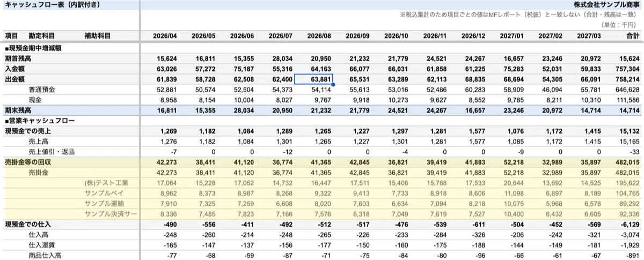
Task: Click the 2027/01 column header
Action: (x=513, y=36)
